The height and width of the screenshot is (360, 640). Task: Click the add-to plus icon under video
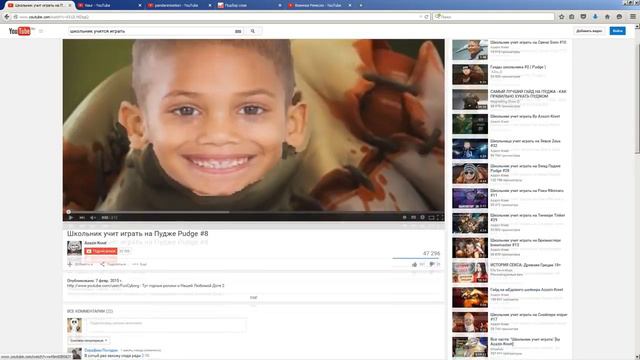click(70, 264)
